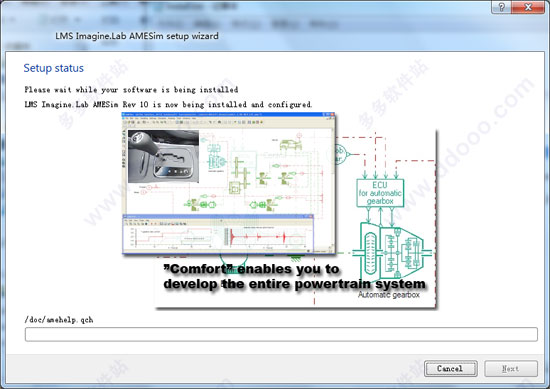Click the "Comfort" powertrain slogan text
Screen dimensions: 550x389
(x=294, y=276)
